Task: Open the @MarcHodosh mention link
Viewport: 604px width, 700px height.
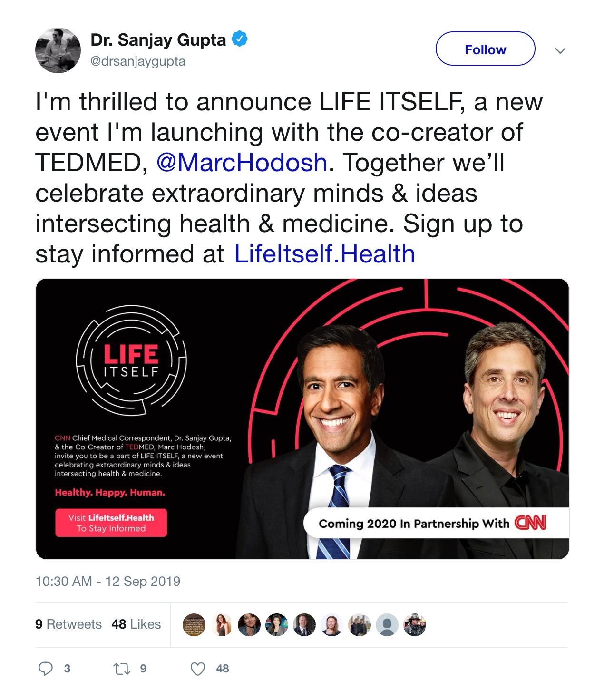Action: [x=242, y=163]
